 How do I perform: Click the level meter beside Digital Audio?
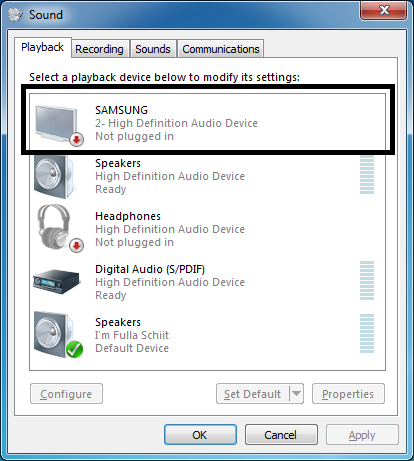[367, 280]
